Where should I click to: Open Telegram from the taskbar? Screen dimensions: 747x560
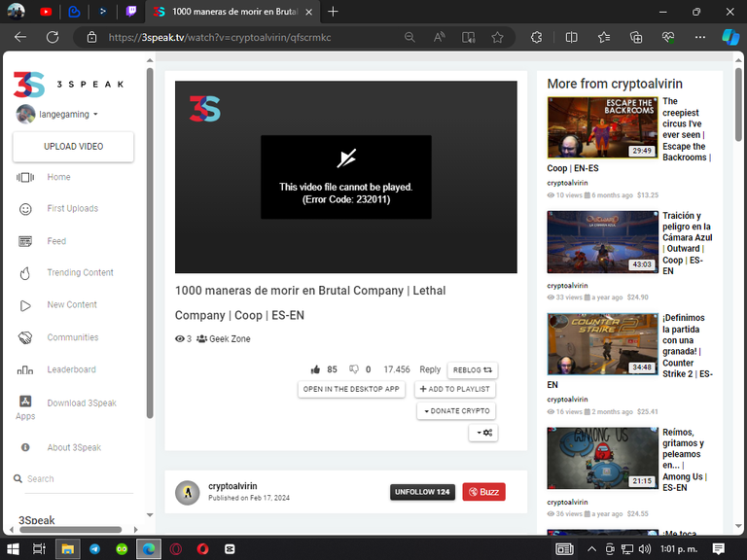click(x=94, y=549)
